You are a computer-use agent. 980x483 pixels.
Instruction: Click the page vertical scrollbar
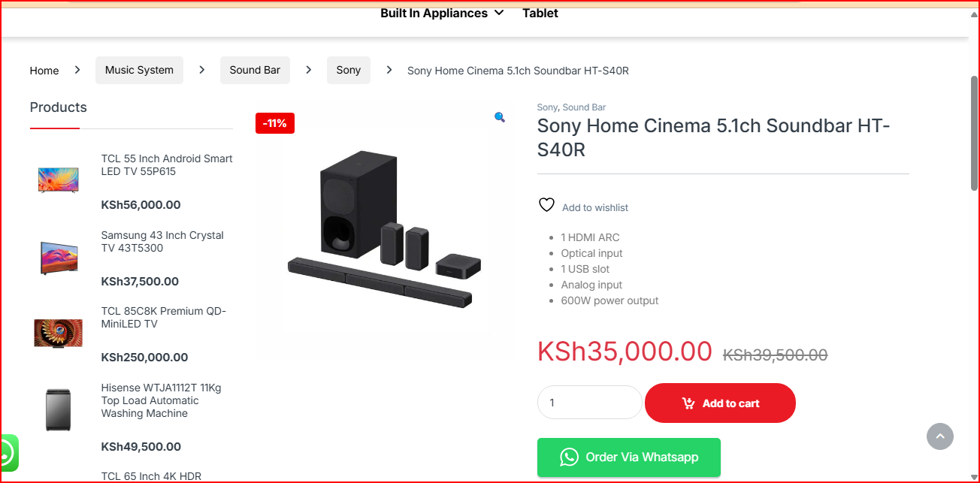974,135
